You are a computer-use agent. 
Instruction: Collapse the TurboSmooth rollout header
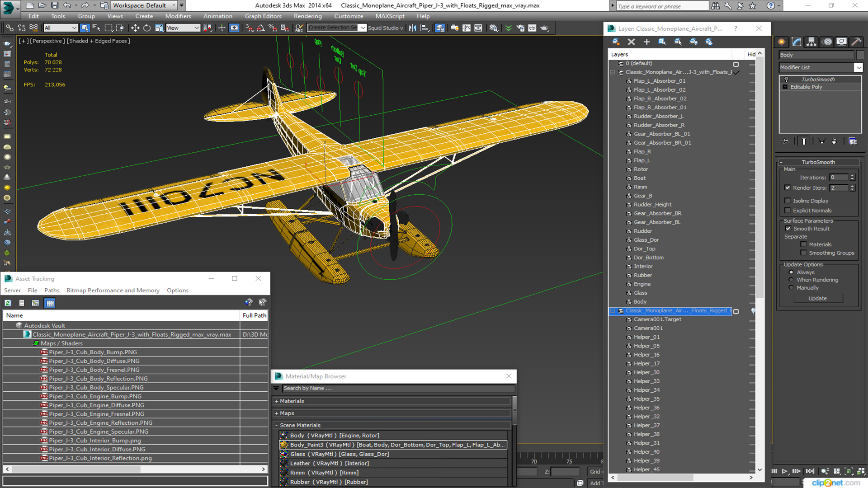coord(818,162)
